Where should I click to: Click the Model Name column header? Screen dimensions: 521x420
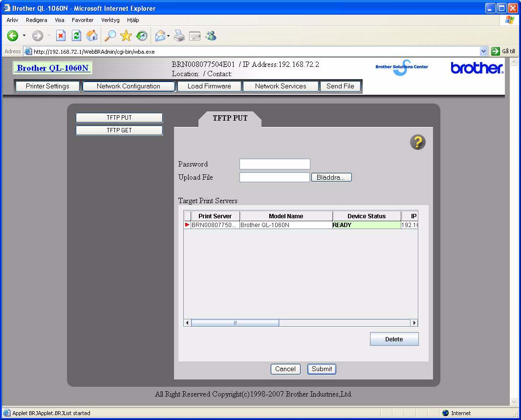[286, 216]
